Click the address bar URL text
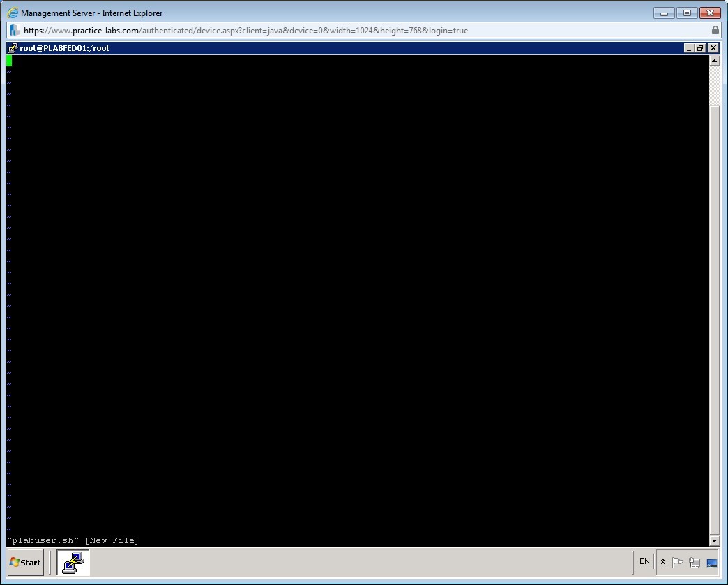 244,30
